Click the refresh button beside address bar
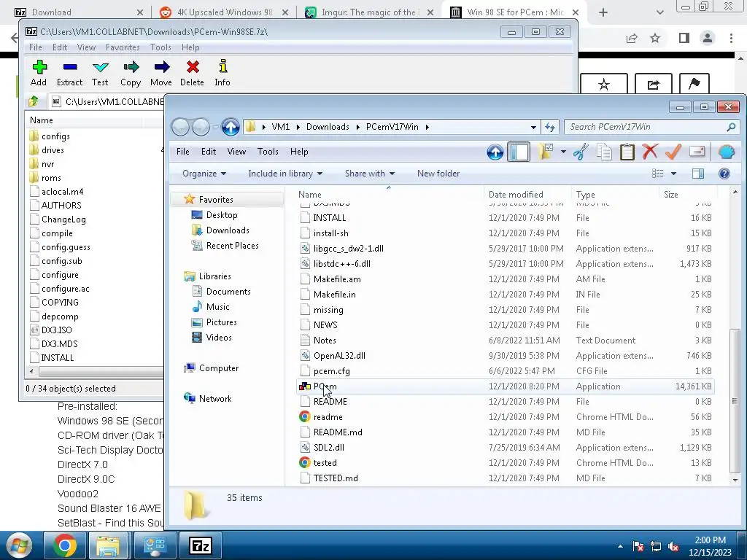 [550, 127]
